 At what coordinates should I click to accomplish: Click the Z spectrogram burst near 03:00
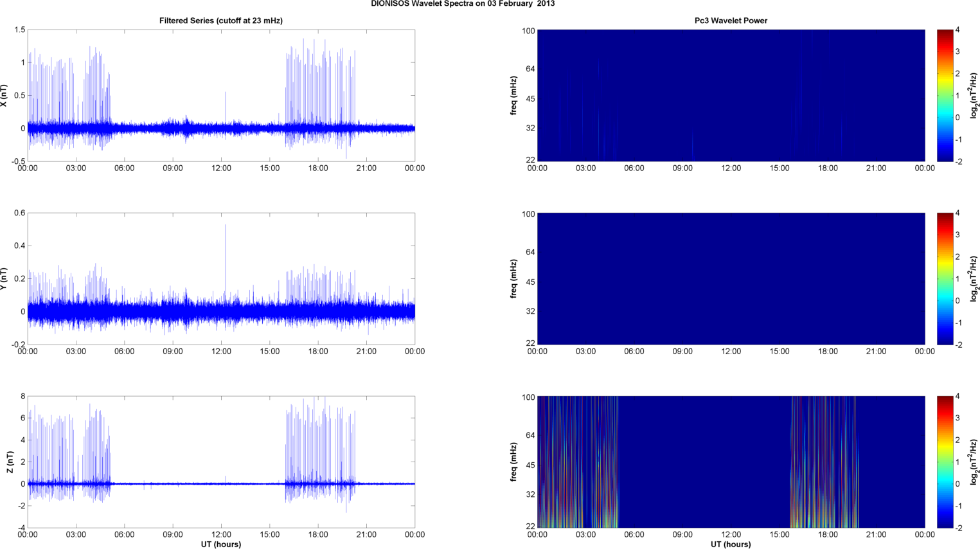click(578, 462)
